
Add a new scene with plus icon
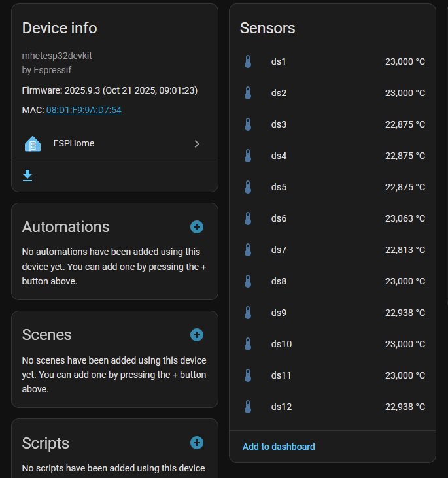[x=197, y=335]
